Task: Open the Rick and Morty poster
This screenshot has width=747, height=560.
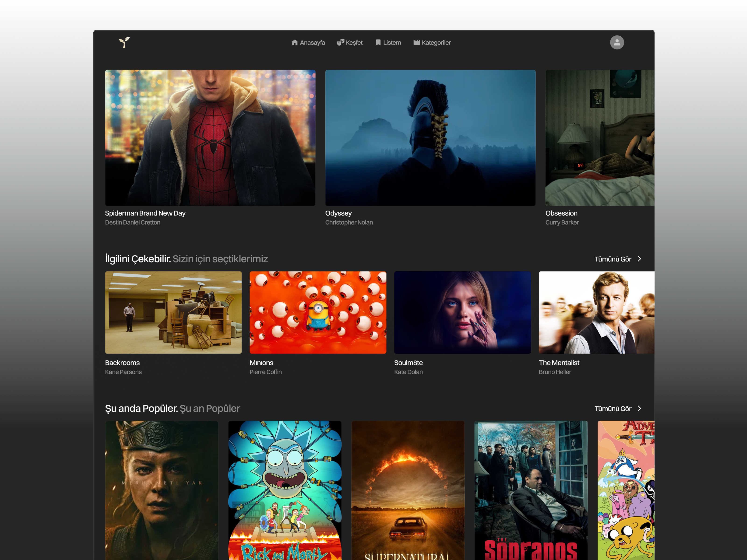Action: 285,490
